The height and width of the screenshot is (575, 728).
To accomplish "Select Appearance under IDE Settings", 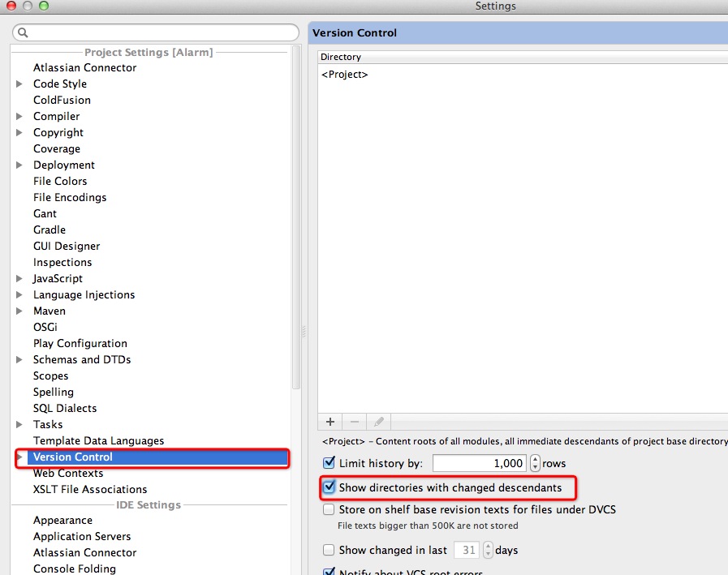I will point(62,520).
